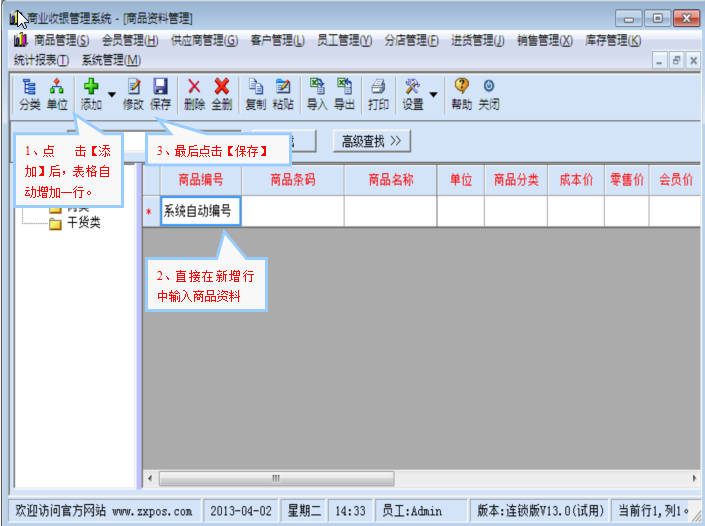The image size is (705, 526).
Task: Expand the dropdown arrow beside 设置
Action: 433,96
